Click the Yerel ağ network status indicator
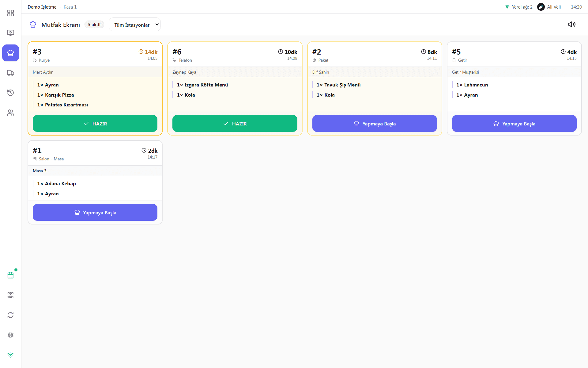The width and height of the screenshot is (588, 368). point(519,7)
